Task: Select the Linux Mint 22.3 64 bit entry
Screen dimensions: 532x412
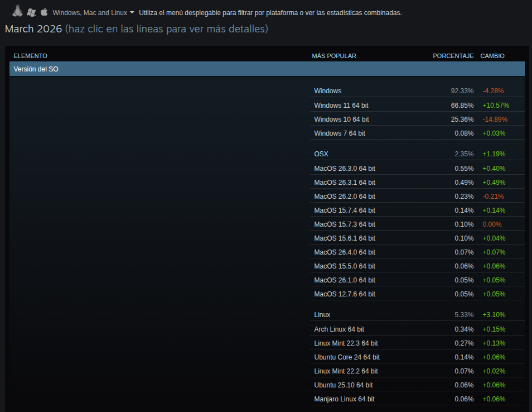Action: pyautogui.click(x=346, y=343)
